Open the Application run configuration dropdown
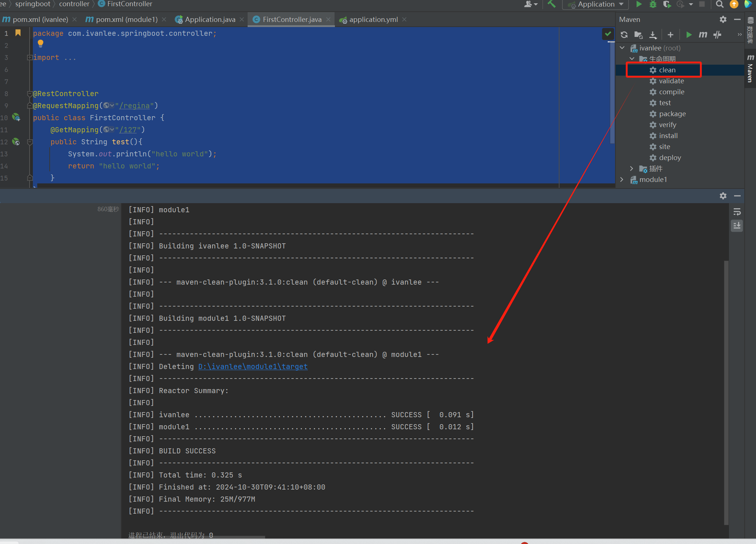 pyautogui.click(x=596, y=4)
